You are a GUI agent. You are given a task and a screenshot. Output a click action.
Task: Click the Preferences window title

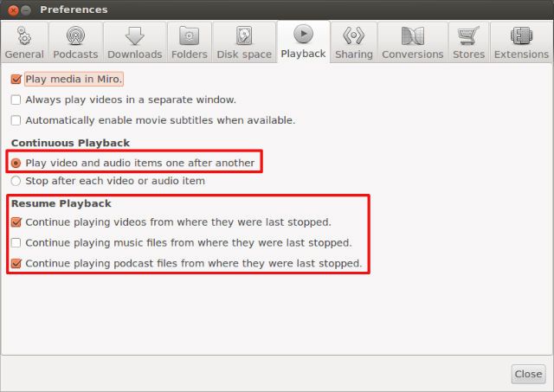(x=74, y=10)
